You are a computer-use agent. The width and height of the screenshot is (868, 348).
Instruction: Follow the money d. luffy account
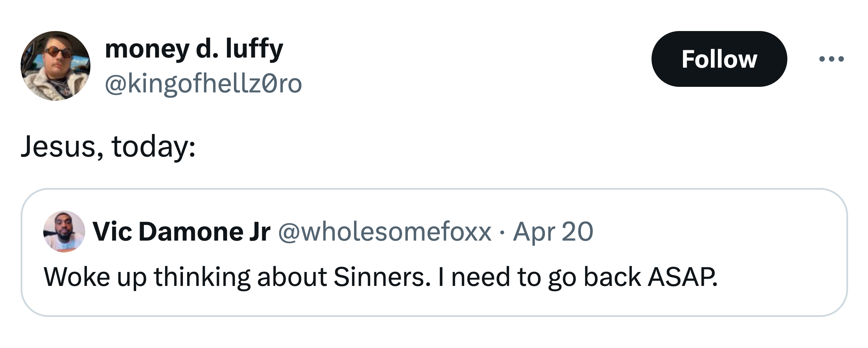(x=719, y=59)
